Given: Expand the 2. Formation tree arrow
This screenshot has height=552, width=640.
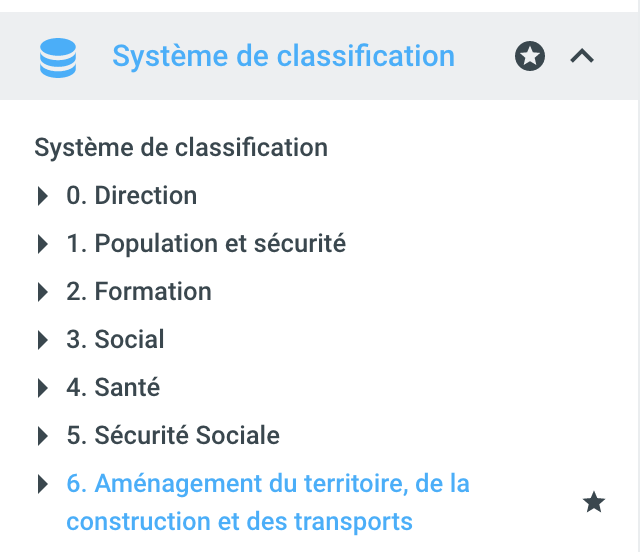Looking at the screenshot, I should pos(42,292).
